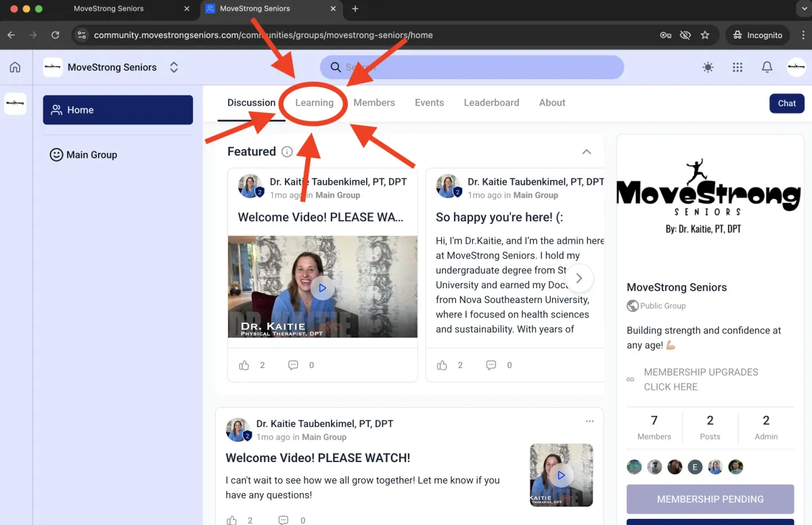Open 'So happy you're here! (:' featured title

[499, 217]
